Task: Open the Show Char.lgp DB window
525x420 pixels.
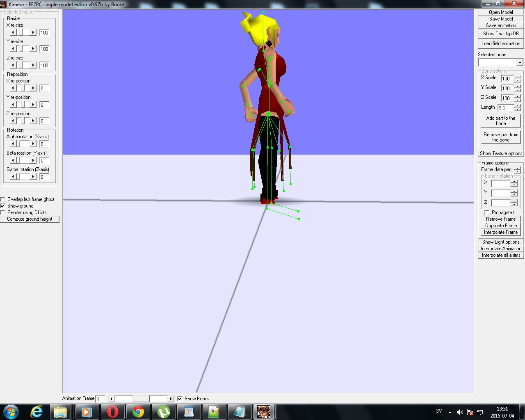Action: 501,34
